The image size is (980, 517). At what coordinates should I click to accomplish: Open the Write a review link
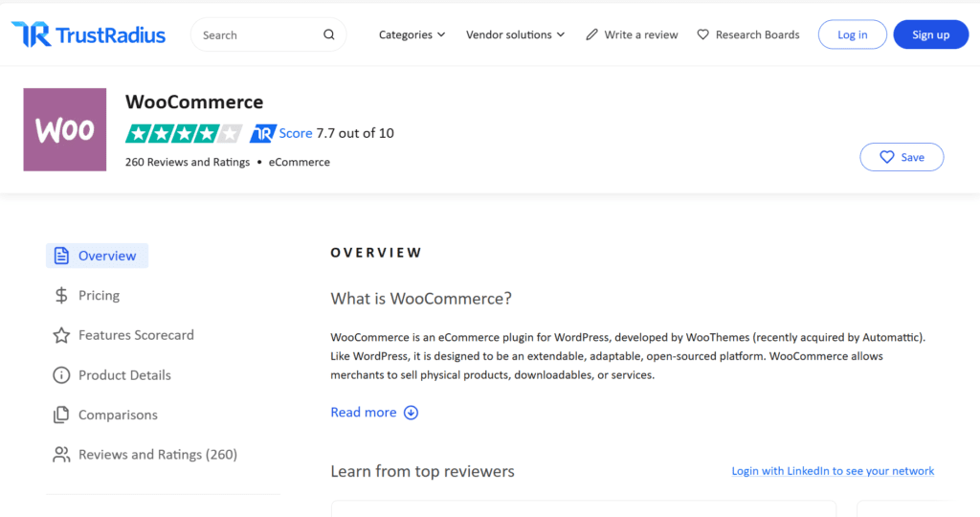(640, 35)
